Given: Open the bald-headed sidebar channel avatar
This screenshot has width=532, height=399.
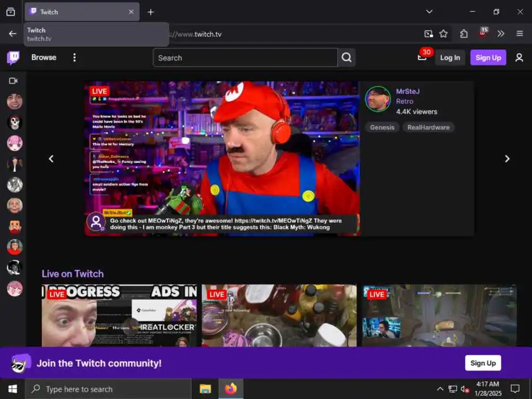Looking at the screenshot, I should 15,206.
